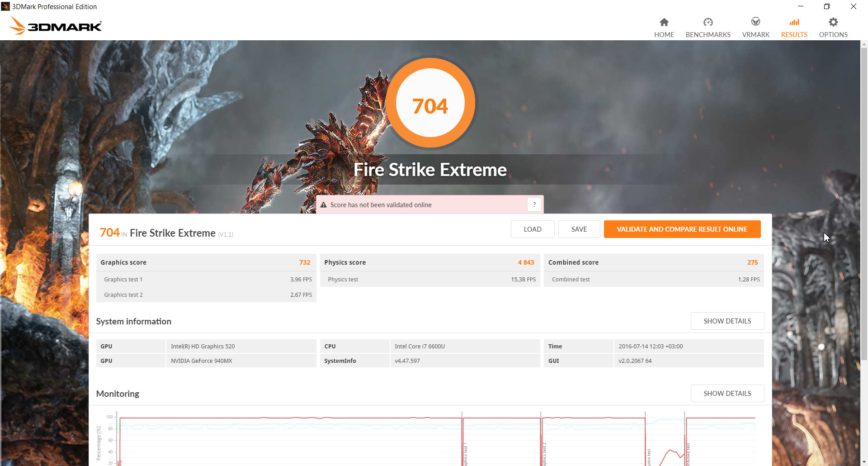This screenshot has height=466, width=868.
Task: Select Graphics test 2 row
Action: click(206, 295)
